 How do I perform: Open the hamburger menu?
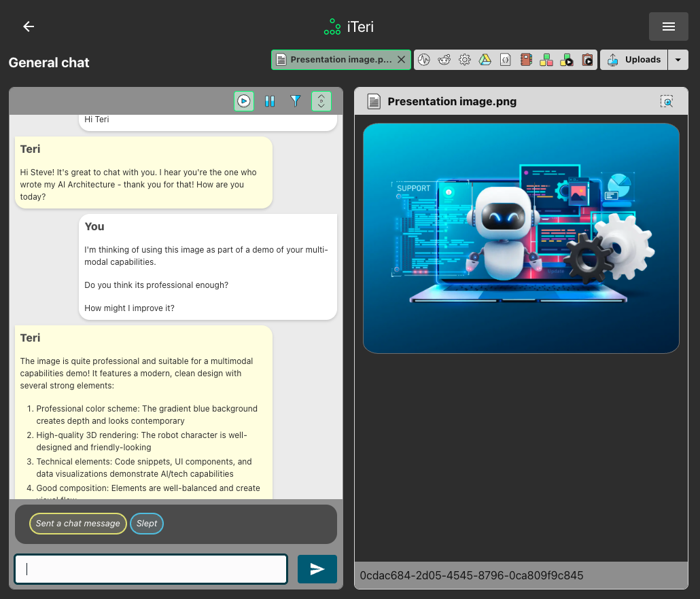pyautogui.click(x=668, y=26)
